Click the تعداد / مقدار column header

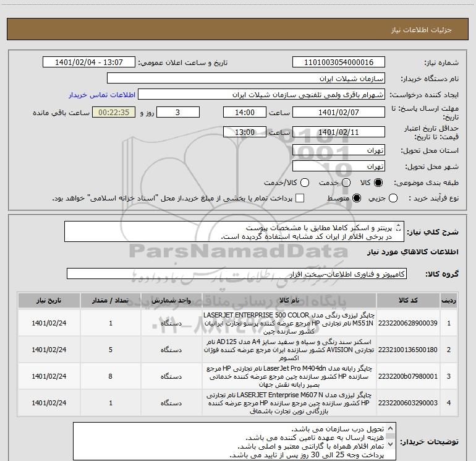[111, 301]
